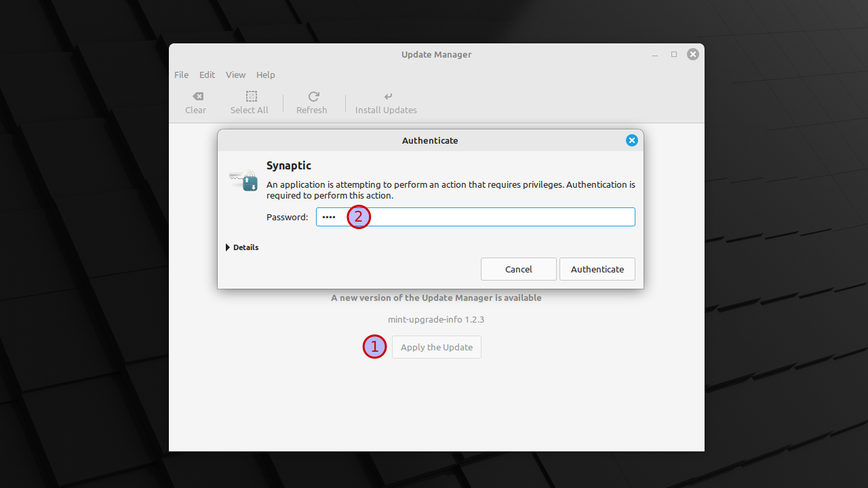This screenshot has width=868, height=488.
Task: Focus the Password input field
Action: point(475,217)
